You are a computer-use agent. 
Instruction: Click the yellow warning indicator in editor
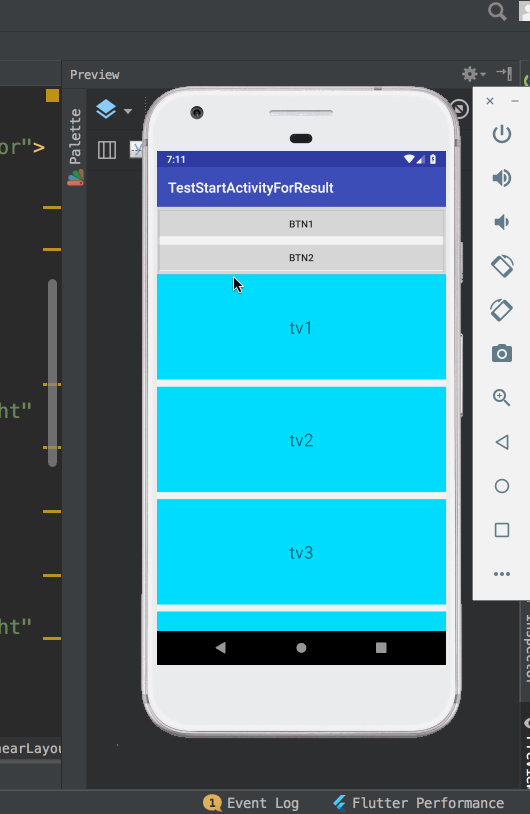click(52, 96)
